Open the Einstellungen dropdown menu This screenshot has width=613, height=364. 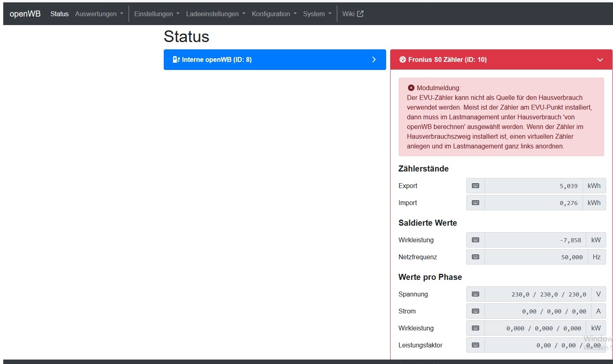[157, 14]
